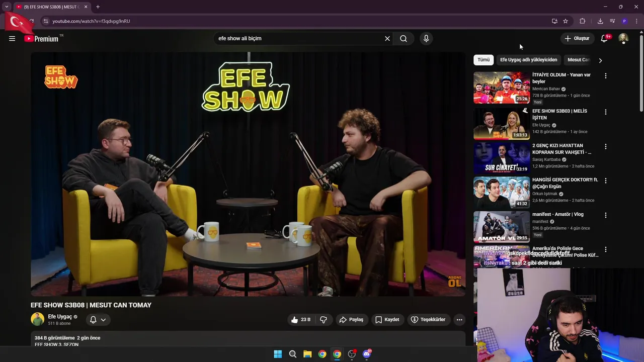
Task: Play manifest Amatör Vlog thumbnail
Action: (x=502, y=227)
